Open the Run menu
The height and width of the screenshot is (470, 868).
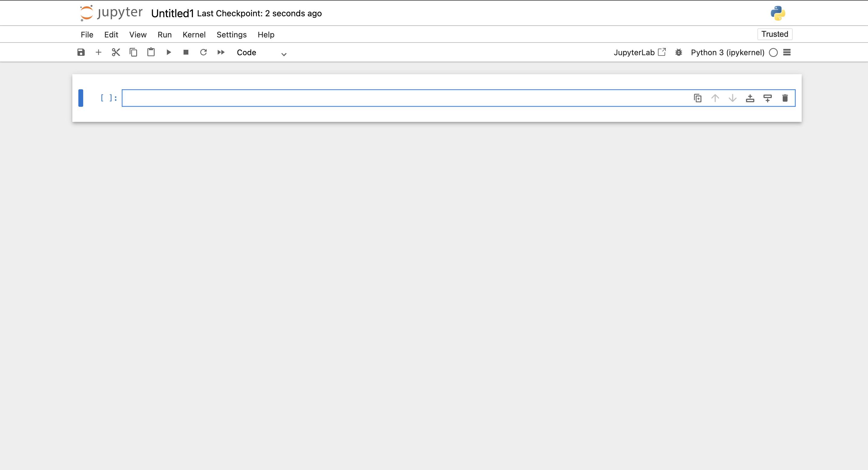tap(165, 34)
